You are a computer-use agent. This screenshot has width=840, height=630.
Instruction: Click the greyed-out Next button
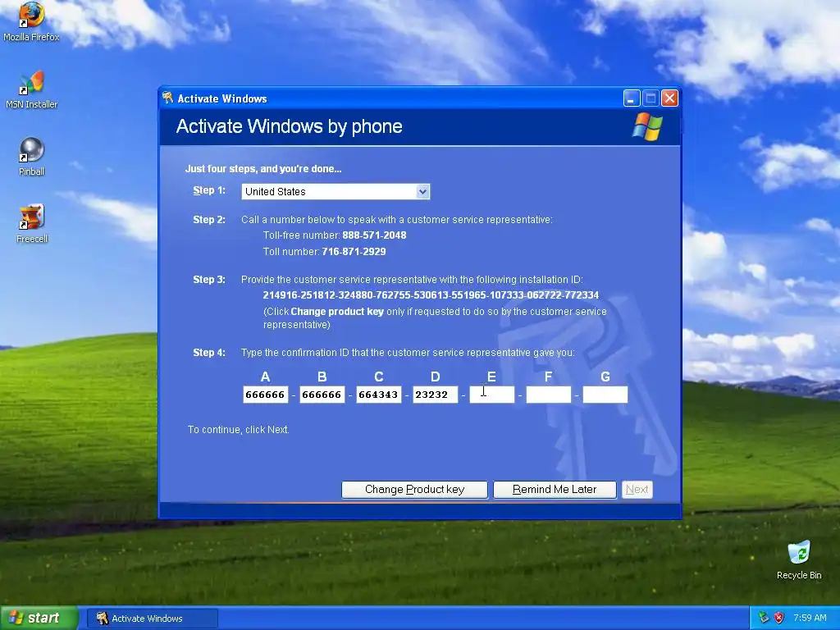pyautogui.click(x=637, y=490)
